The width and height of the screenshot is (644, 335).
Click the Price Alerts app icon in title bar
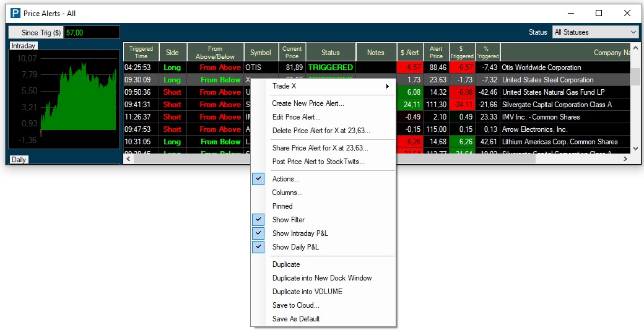[15, 13]
